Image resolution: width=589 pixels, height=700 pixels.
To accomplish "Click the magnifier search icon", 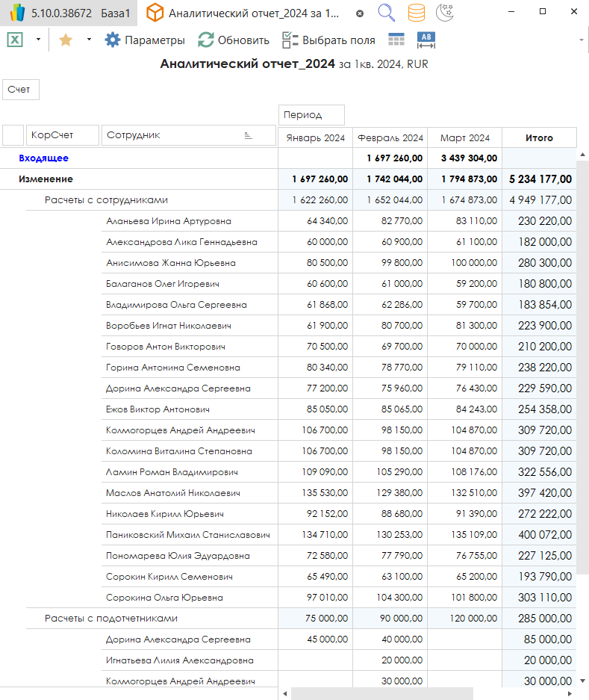I will [386, 13].
